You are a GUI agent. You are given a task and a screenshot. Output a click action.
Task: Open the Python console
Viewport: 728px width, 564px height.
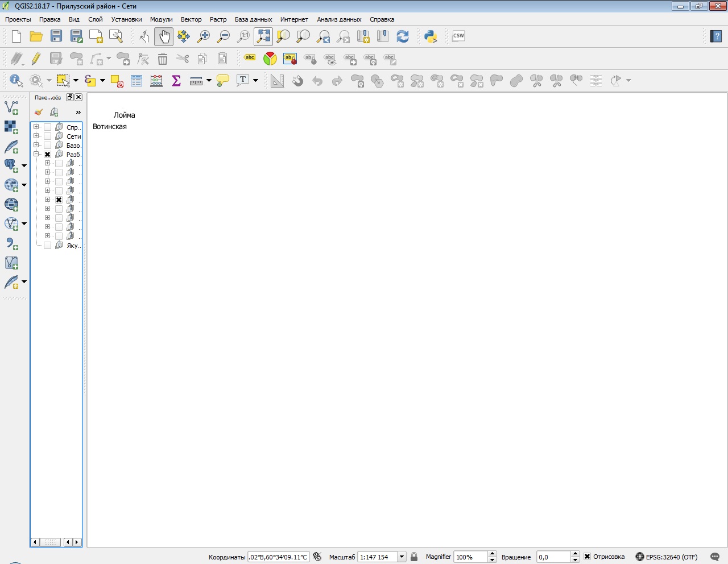431,36
